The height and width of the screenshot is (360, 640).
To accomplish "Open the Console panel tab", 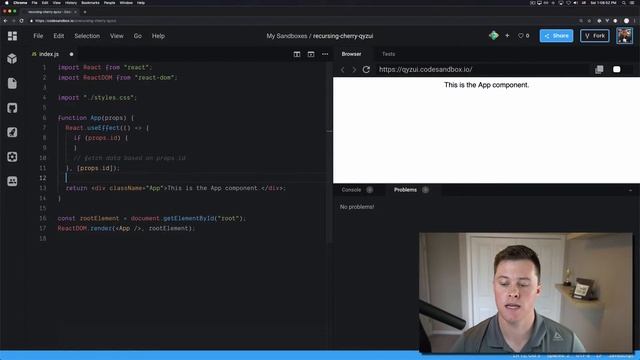I will [x=351, y=190].
